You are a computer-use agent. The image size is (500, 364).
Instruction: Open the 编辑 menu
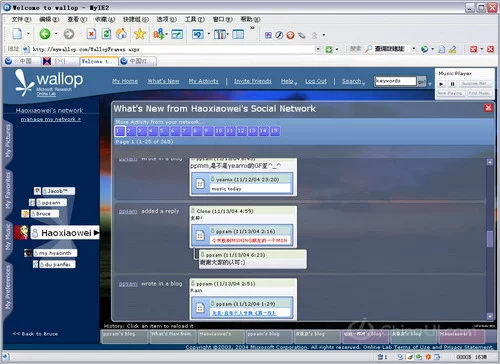tap(49, 19)
